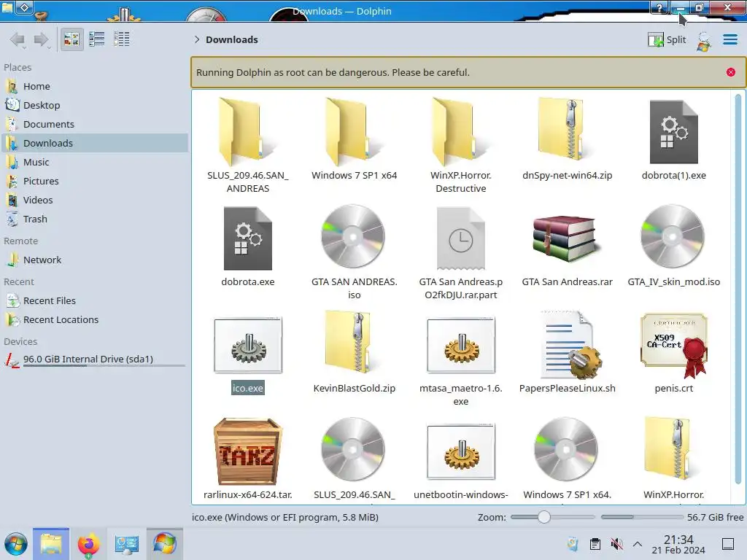Select Downloads in Places panel
747x560 pixels.
tap(95, 144)
